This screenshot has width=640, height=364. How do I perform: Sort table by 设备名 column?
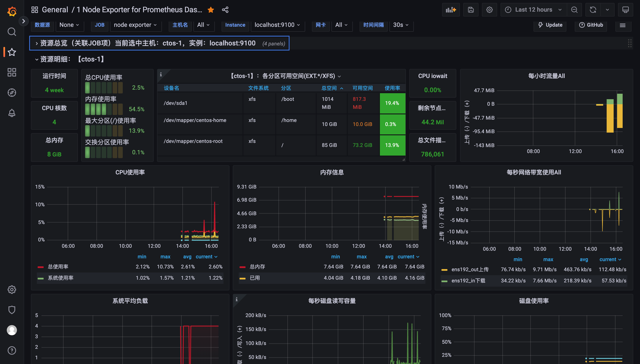pos(171,88)
